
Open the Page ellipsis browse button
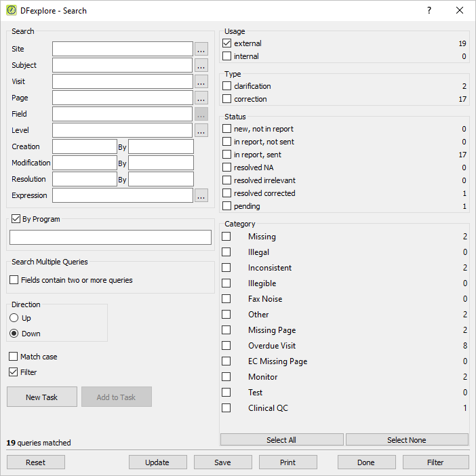tap(201, 98)
